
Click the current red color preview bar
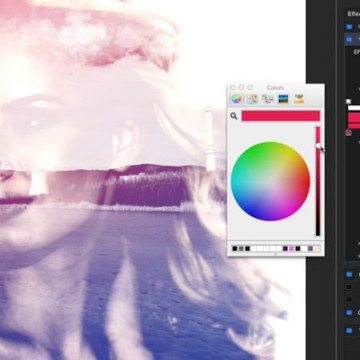(x=281, y=116)
